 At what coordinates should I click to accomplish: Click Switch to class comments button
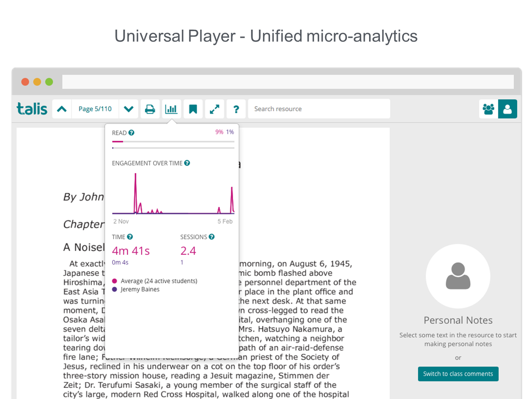click(458, 374)
